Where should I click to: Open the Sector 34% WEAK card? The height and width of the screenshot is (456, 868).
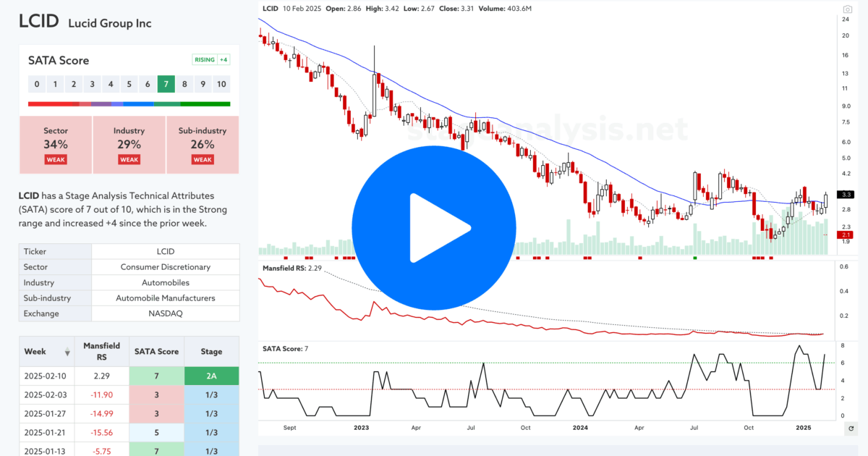point(56,144)
